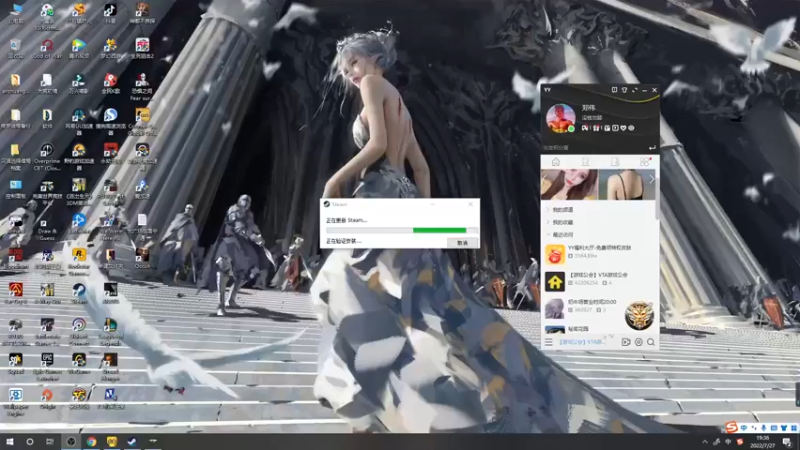Screen dimensions: 800x450
Task: Click the left girl banner thumbnail in YY
Action: (x=569, y=185)
